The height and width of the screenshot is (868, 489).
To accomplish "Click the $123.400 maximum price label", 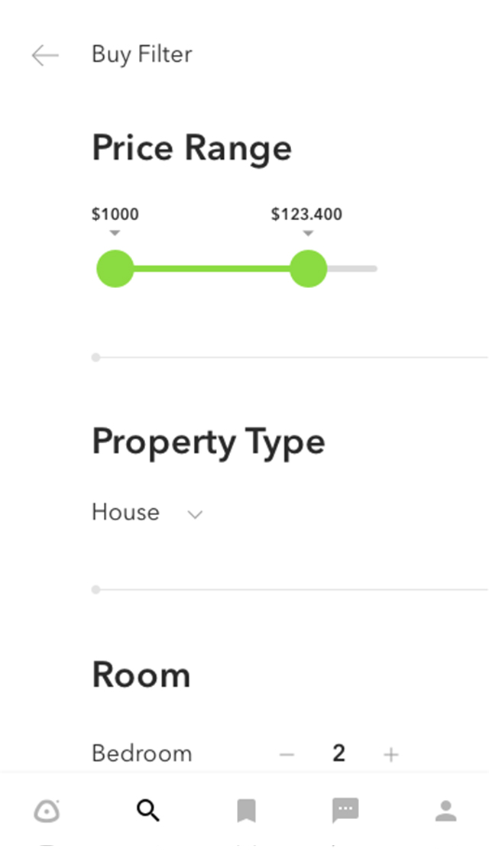I will 306,215.
